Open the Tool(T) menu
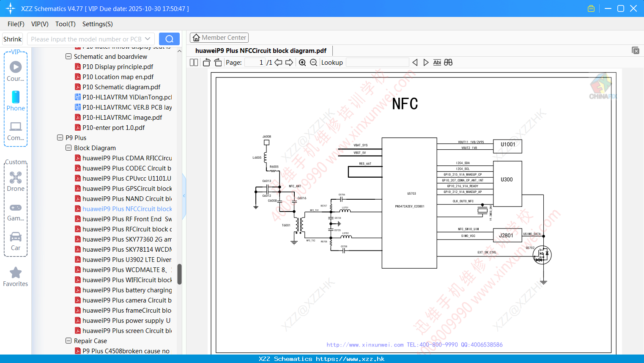Viewport: 644px width, 363px height. pyautogui.click(x=66, y=24)
